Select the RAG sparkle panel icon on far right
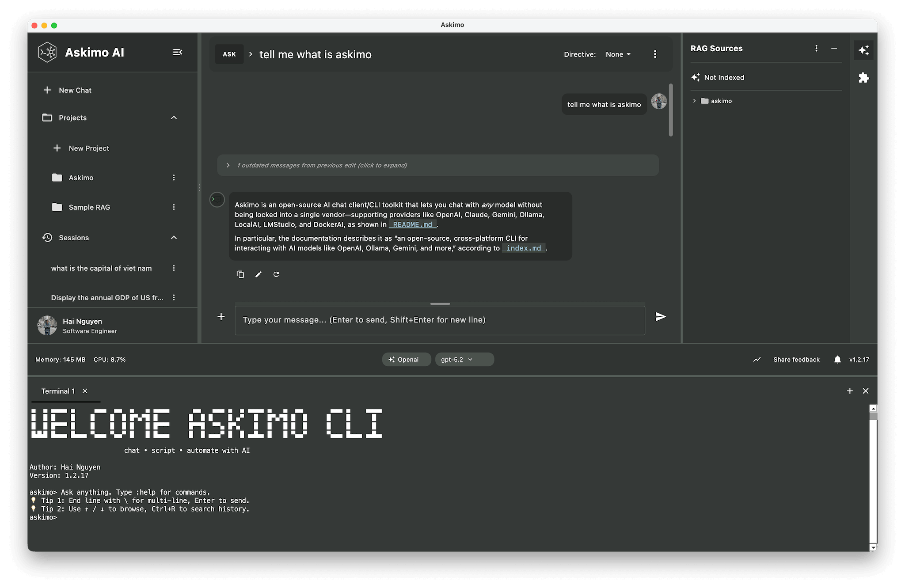Image resolution: width=905 pixels, height=588 pixels. pos(864,50)
